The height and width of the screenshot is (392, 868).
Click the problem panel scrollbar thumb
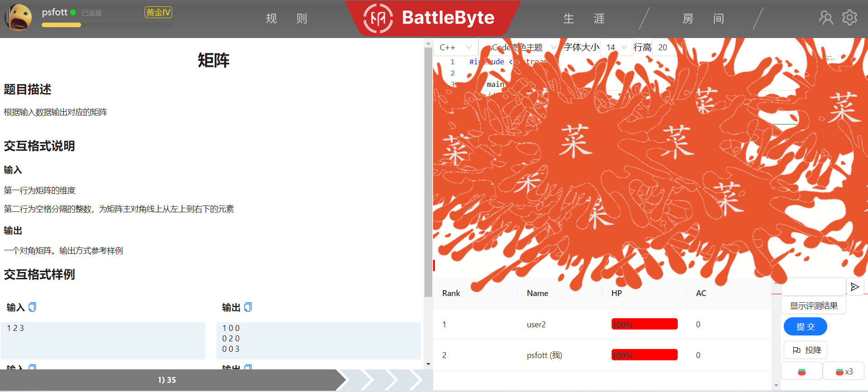(428, 172)
